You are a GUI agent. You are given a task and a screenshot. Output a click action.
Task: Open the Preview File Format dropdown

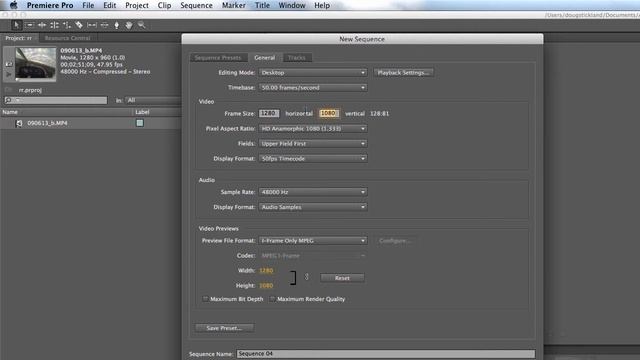tap(313, 241)
